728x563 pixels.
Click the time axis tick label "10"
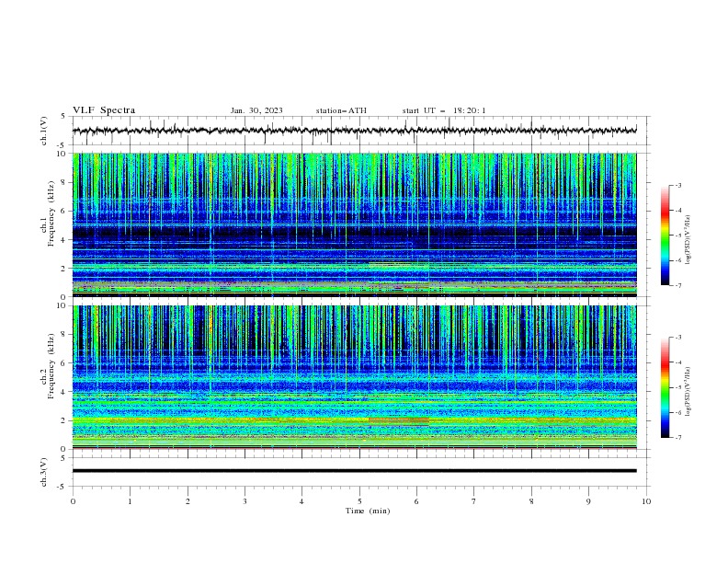[x=646, y=501]
